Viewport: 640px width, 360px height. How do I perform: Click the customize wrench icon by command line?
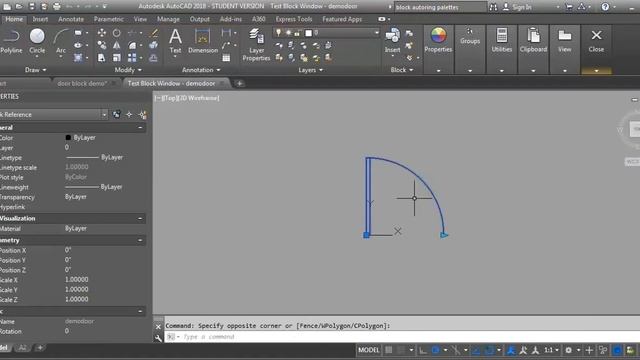[158, 337]
